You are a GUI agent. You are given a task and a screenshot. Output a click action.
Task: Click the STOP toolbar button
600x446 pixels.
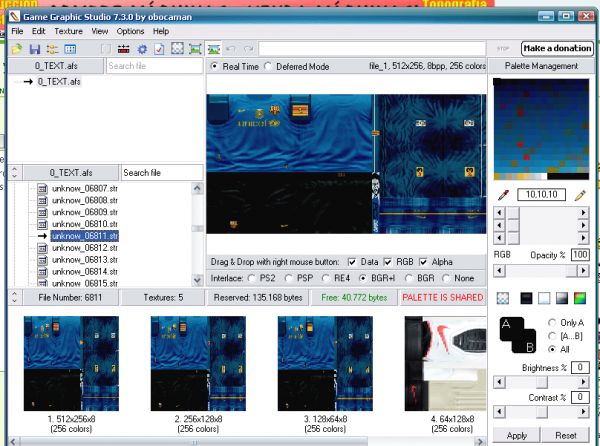503,49
